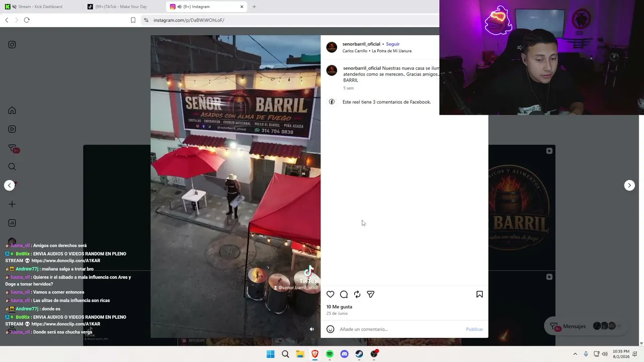This screenshot has width=644, height=362.
Task: Open volume control in the system tray
Action: click(605, 354)
